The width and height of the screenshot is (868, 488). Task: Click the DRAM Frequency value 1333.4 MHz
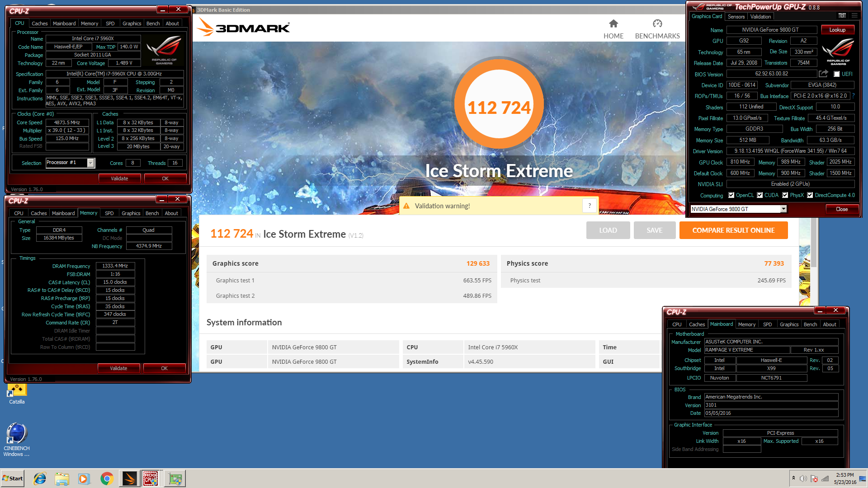[115, 266]
